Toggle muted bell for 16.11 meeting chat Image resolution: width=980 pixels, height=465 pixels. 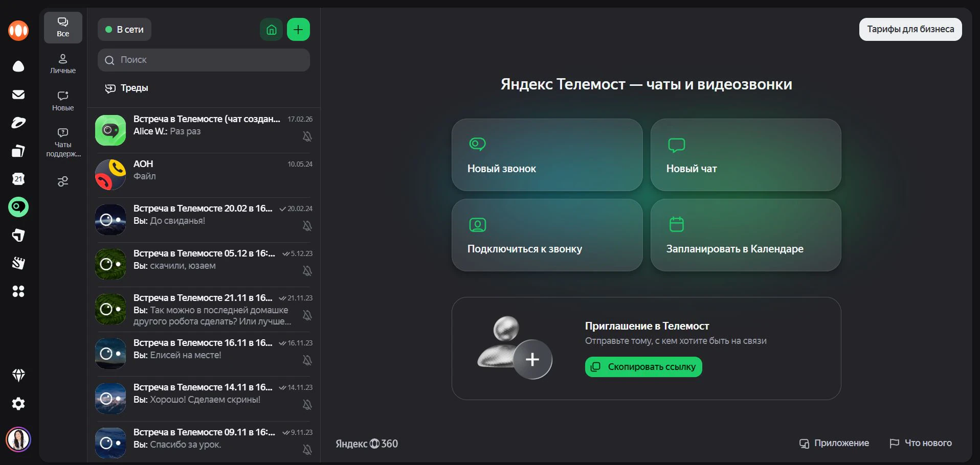(x=307, y=360)
